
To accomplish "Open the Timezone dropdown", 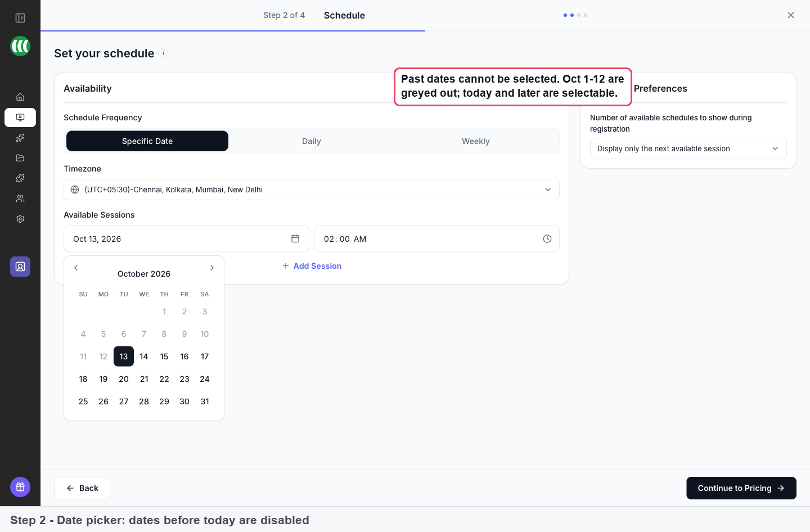I will click(x=312, y=190).
